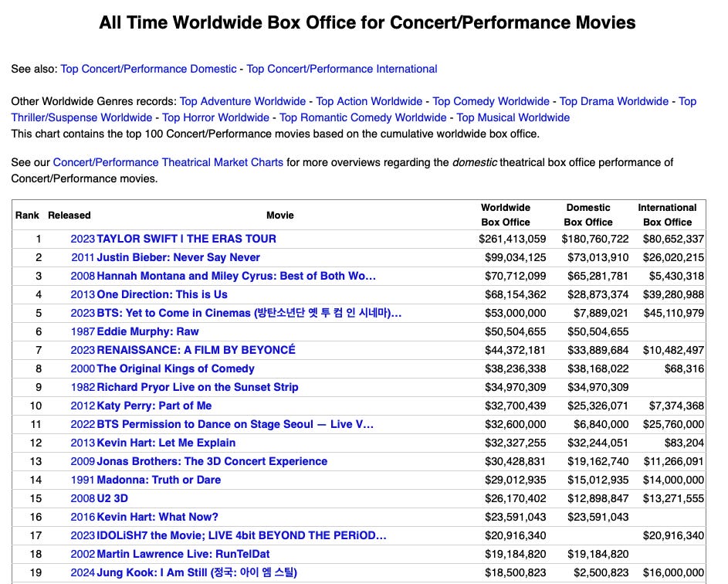Click the 2000 year link for Kings of Comedy
This screenshot has height=584, width=728.
coord(83,369)
